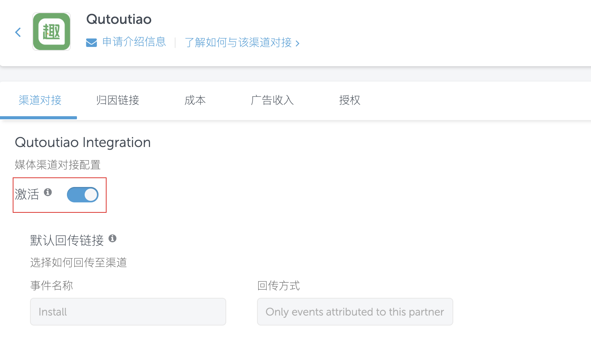Click the Qutoutiao title text
Screen dimensions: 591x364
(x=119, y=19)
